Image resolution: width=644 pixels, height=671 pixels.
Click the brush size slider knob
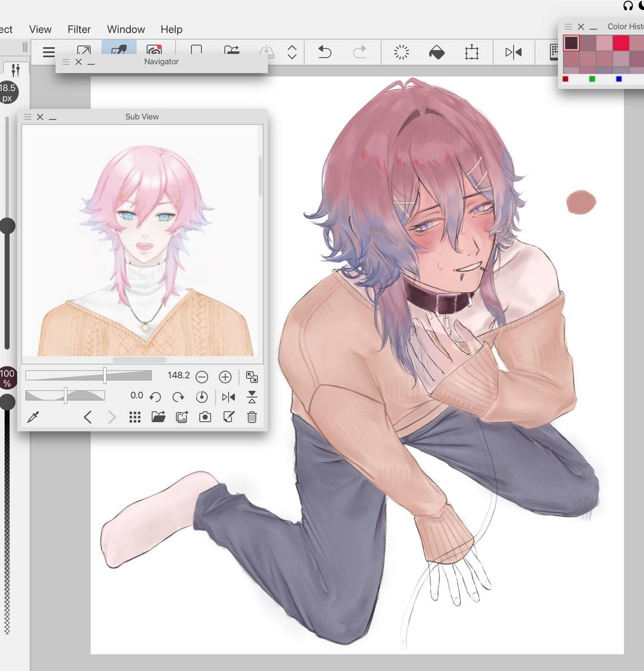tap(7, 226)
